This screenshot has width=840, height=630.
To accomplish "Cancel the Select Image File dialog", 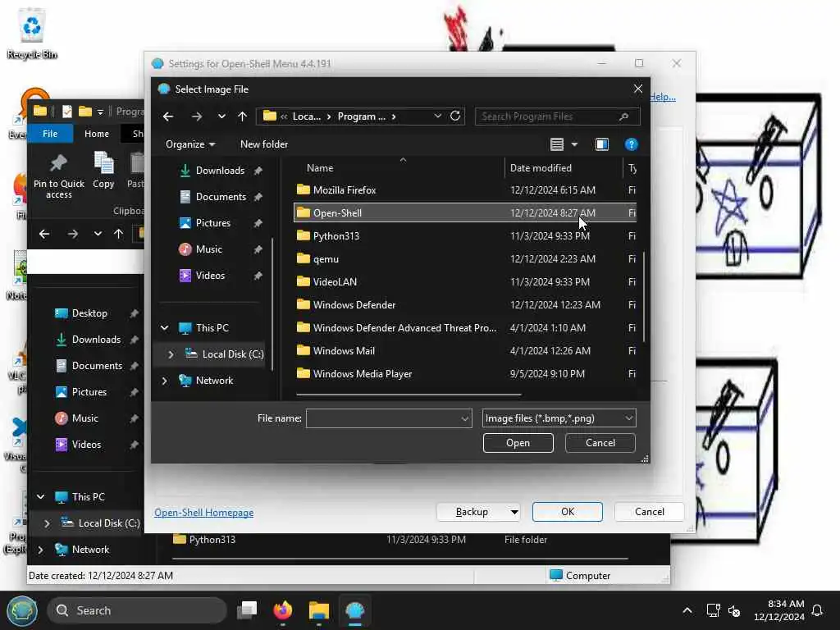I will tap(600, 443).
